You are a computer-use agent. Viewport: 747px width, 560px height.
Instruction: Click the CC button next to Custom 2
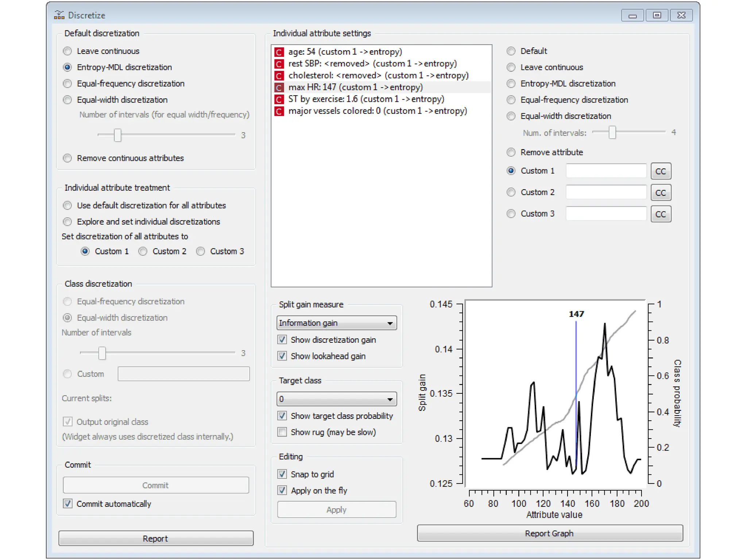661,193
